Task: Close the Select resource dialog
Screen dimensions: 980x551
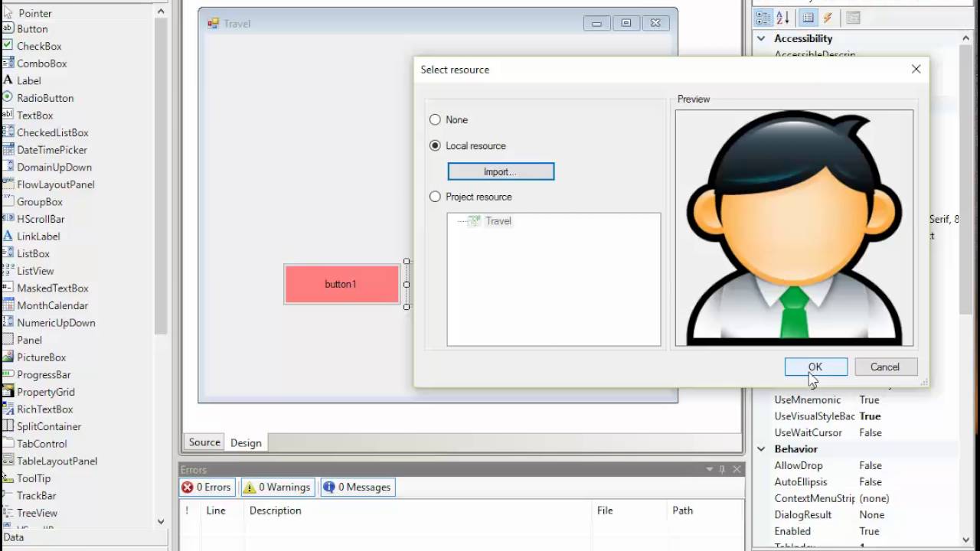Action: pos(916,69)
